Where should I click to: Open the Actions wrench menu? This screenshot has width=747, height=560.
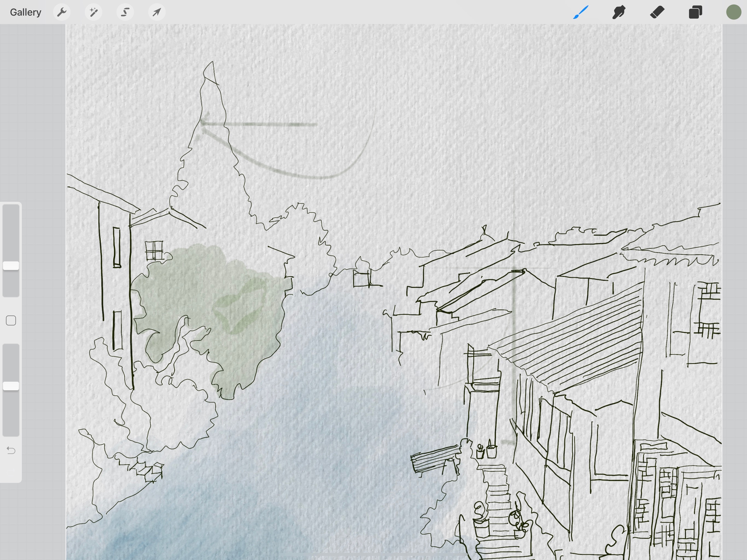click(x=62, y=13)
